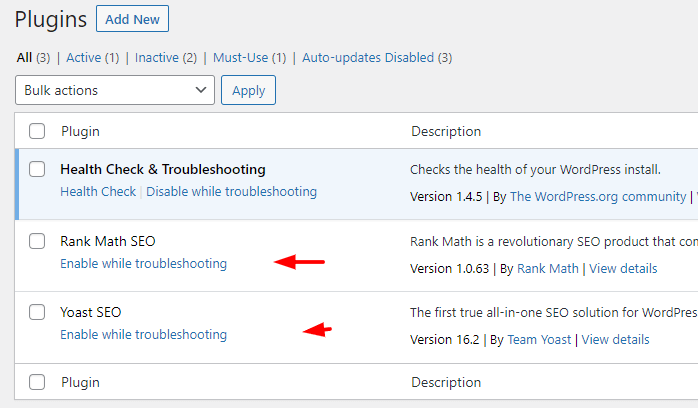
Task: Click the bottom Description column footer
Action: point(446,383)
